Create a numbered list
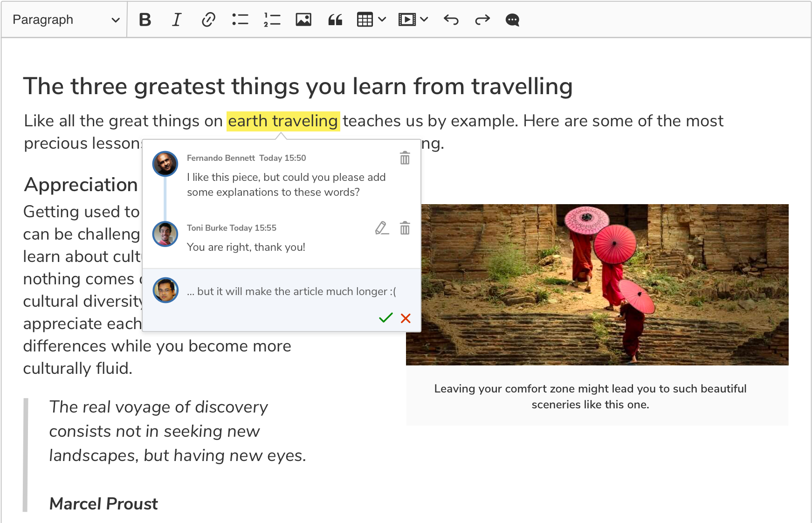The height and width of the screenshot is (523, 812). (x=271, y=19)
